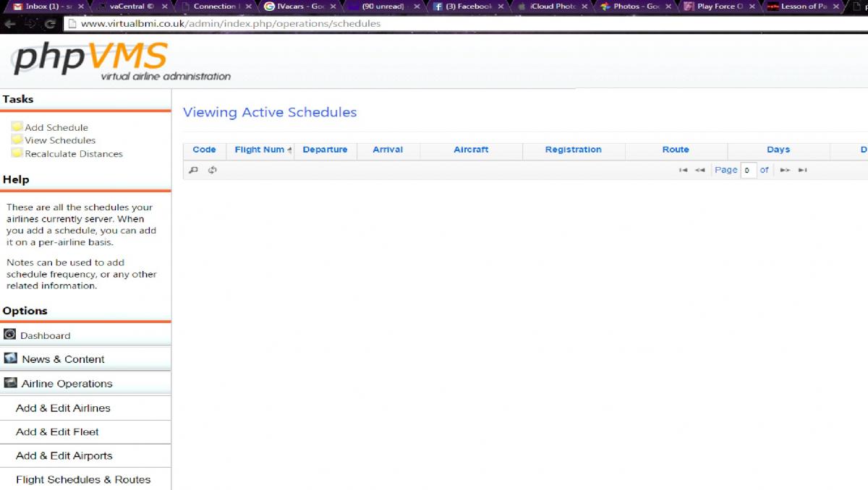This screenshot has width=868, height=490.
Task: Jump to last page of schedules
Action: click(x=802, y=171)
